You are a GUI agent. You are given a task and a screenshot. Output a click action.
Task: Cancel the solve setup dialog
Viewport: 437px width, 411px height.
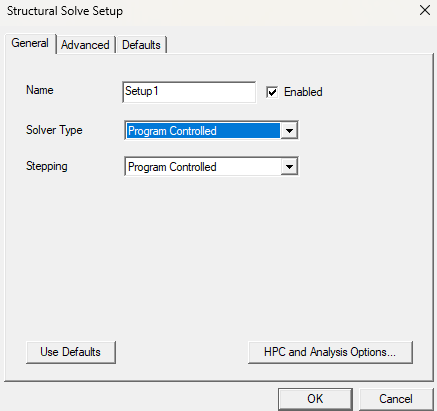396,399
